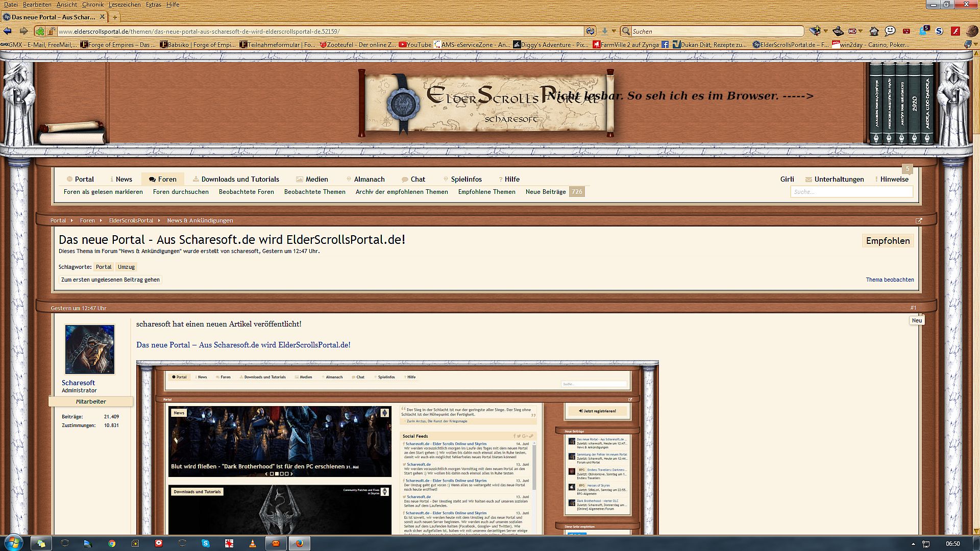
Task: Expand the downloads arrow dropdown
Action: pos(614,31)
